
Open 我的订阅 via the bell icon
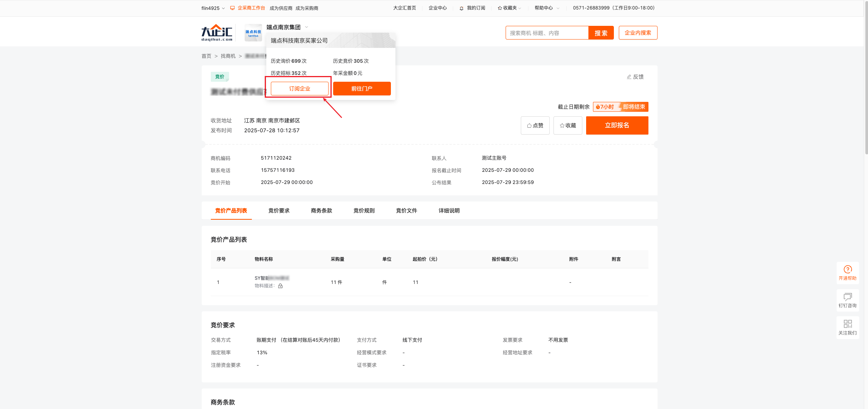tap(461, 8)
